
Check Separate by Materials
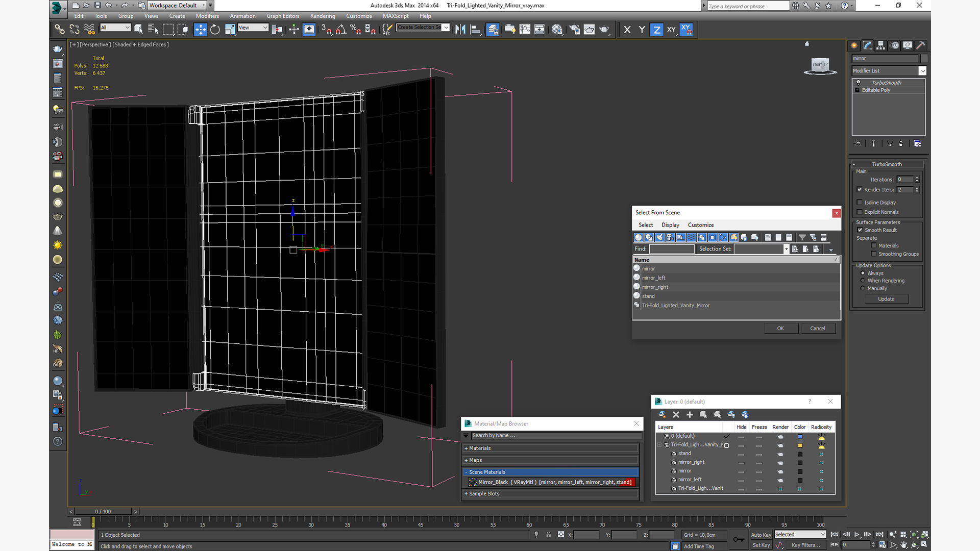click(x=874, y=246)
